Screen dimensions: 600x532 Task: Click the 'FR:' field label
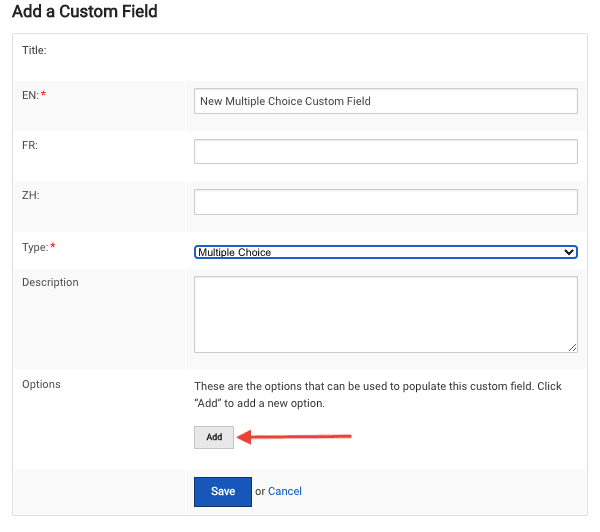pyautogui.click(x=30, y=145)
